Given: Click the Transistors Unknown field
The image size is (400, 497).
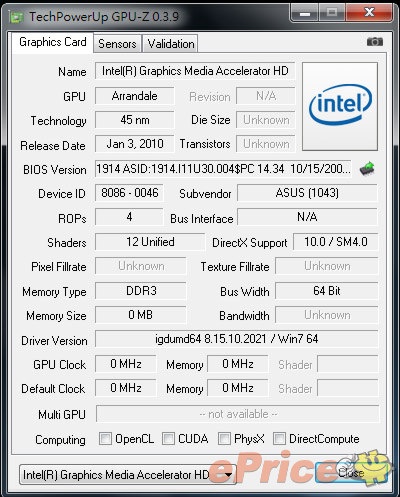Looking at the screenshot, I should click(266, 144).
